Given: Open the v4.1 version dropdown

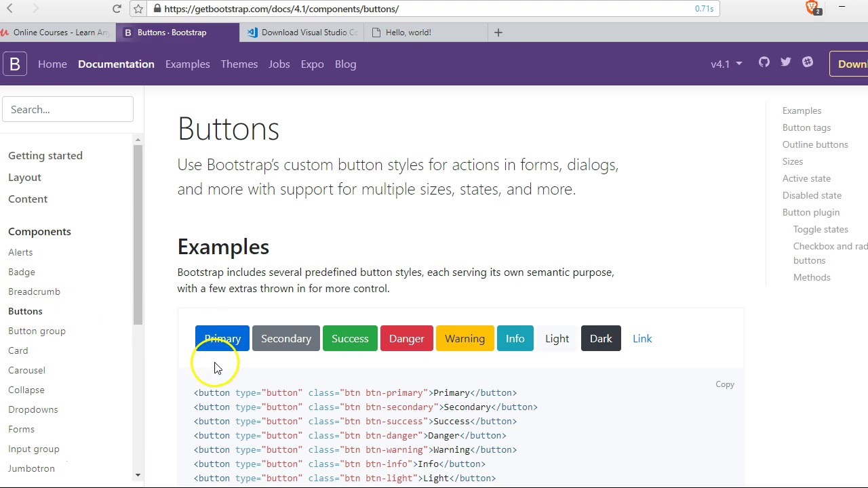Looking at the screenshot, I should click(x=726, y=64).
